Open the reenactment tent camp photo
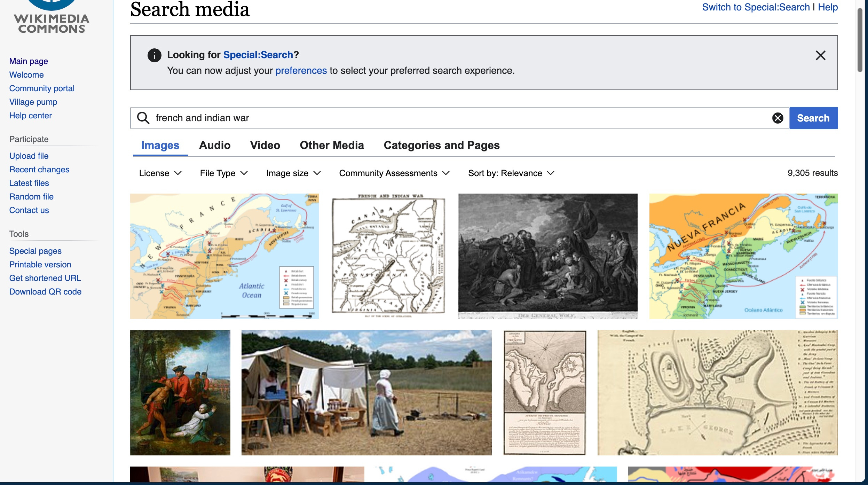 point(366,392)
